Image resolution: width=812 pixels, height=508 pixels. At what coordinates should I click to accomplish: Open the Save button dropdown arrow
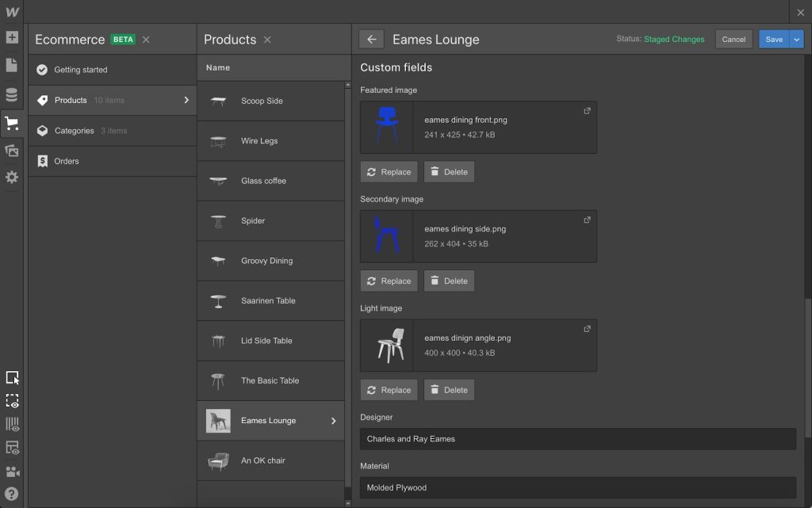click(x=797, y=40)
